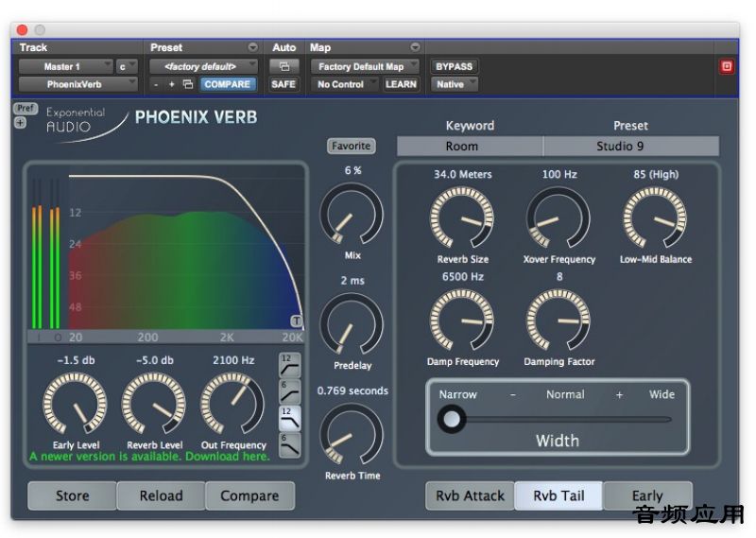Switch to the Rvb Tail tab
The image size is (756, 538).
coord(558,495)
